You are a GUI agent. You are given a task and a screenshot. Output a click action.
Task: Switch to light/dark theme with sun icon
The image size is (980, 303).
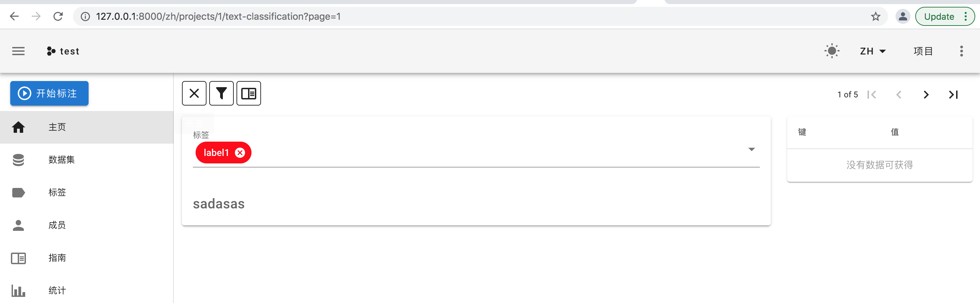832,51
